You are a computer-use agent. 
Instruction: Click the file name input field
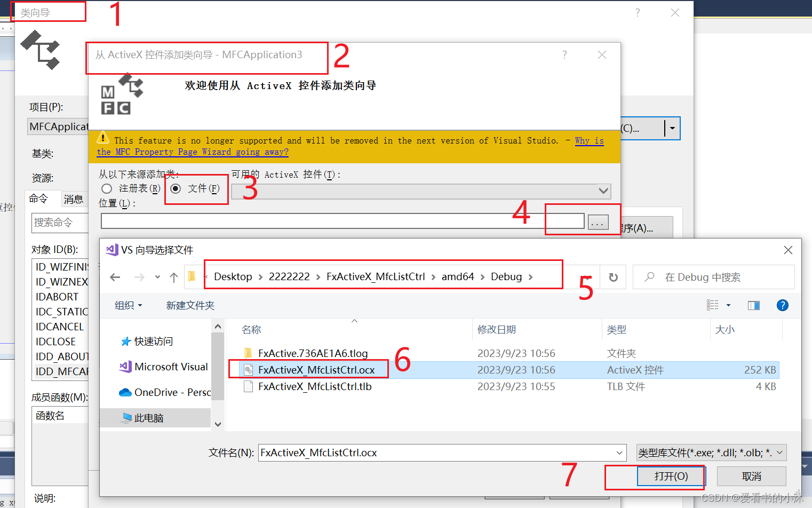[436, 453]
